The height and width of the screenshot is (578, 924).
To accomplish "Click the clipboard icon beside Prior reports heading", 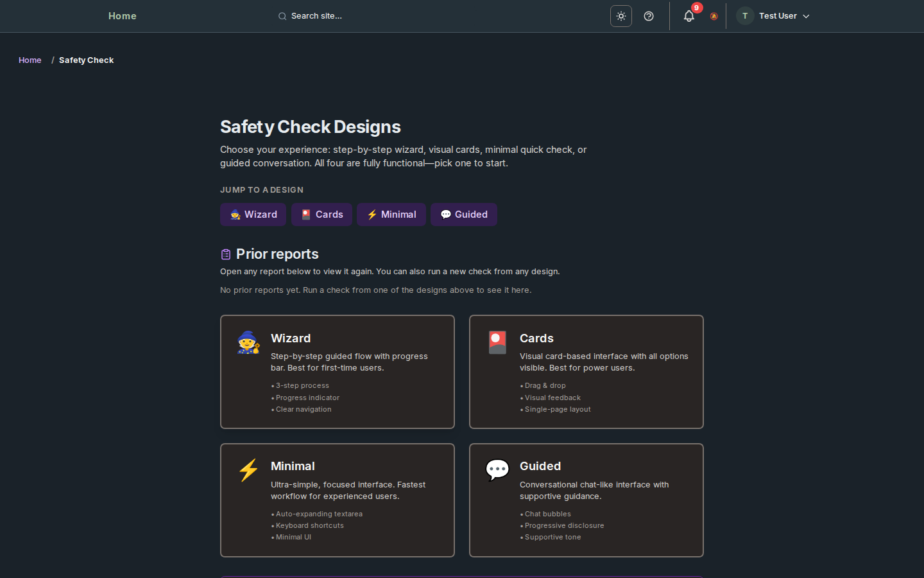I will 225,254.
